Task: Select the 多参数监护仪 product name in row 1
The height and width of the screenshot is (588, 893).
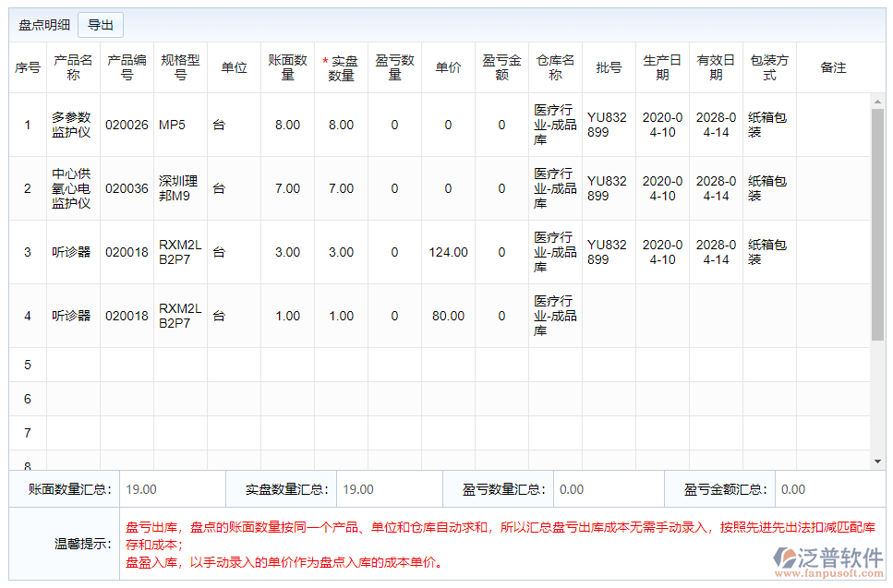Action: click(x=73, y=124)
